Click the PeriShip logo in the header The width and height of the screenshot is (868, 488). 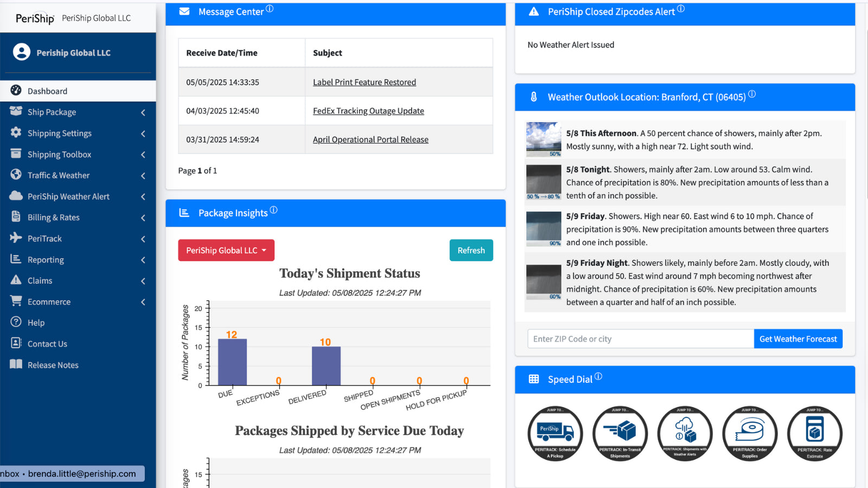click(35, 18)
